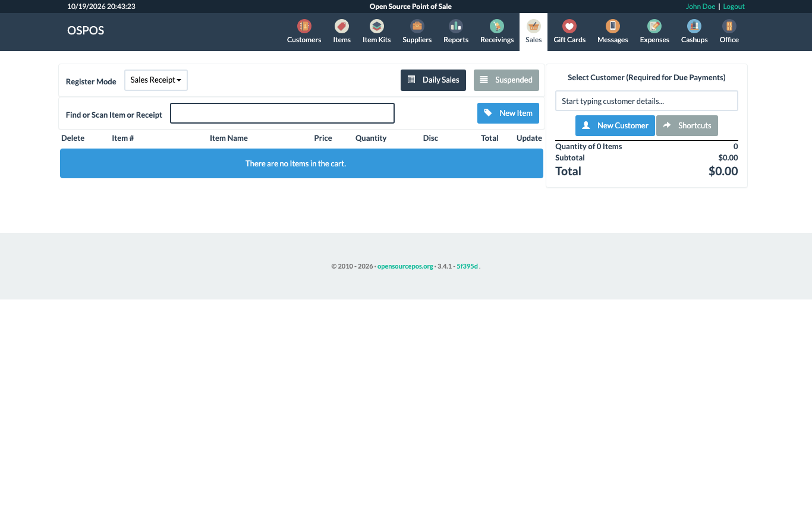Click the Quantity column header
812x511 pixels.
[371, 138]
